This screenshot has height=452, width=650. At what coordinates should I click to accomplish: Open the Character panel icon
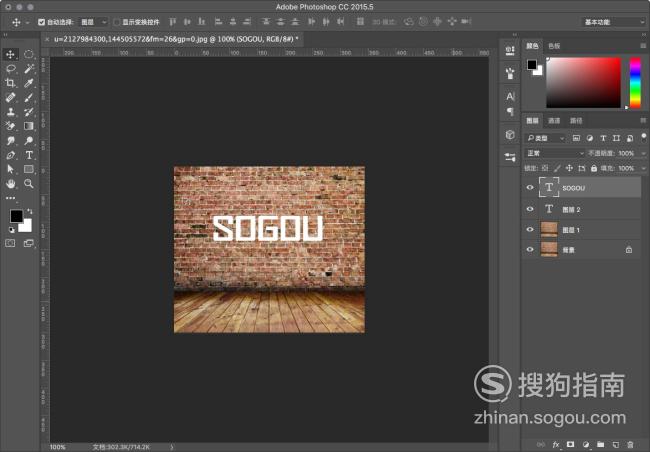(x=510, y=96)
